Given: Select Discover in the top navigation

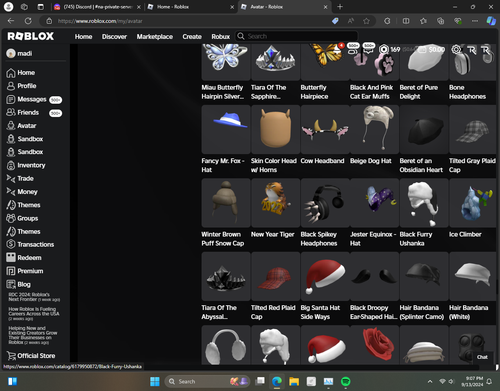Looking at the screenshot, I should point(114,36).
